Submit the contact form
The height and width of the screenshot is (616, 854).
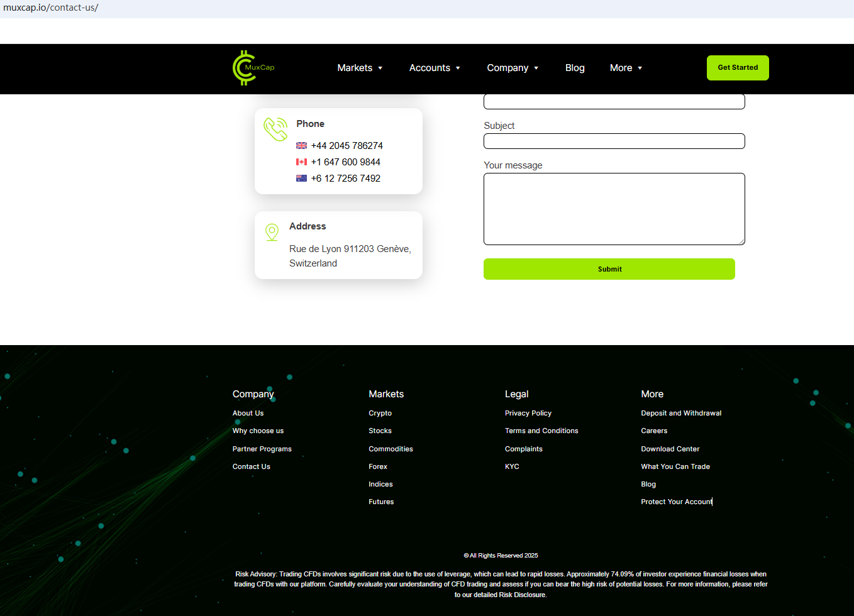(609, 269)
